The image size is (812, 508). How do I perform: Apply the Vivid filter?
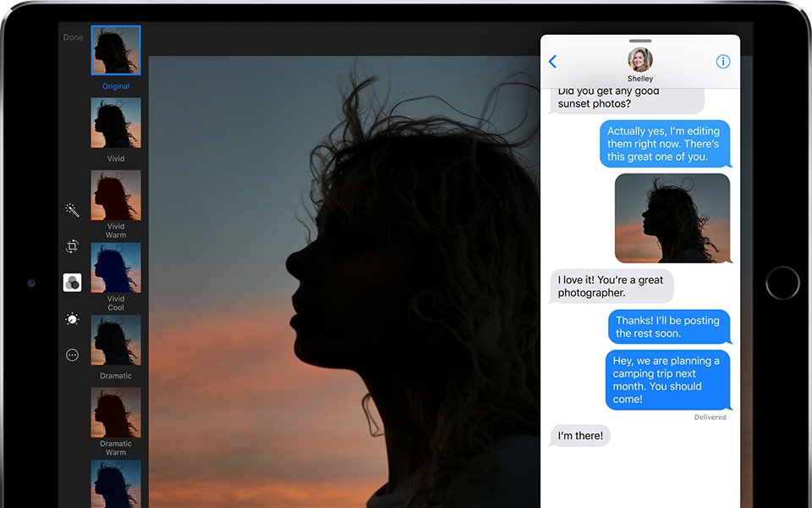(116, 123)
